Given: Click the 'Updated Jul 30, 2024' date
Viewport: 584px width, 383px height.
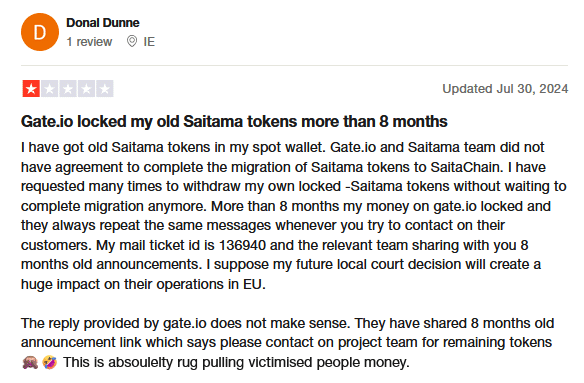Looking at the screenshot, I should tap(505, 89).
